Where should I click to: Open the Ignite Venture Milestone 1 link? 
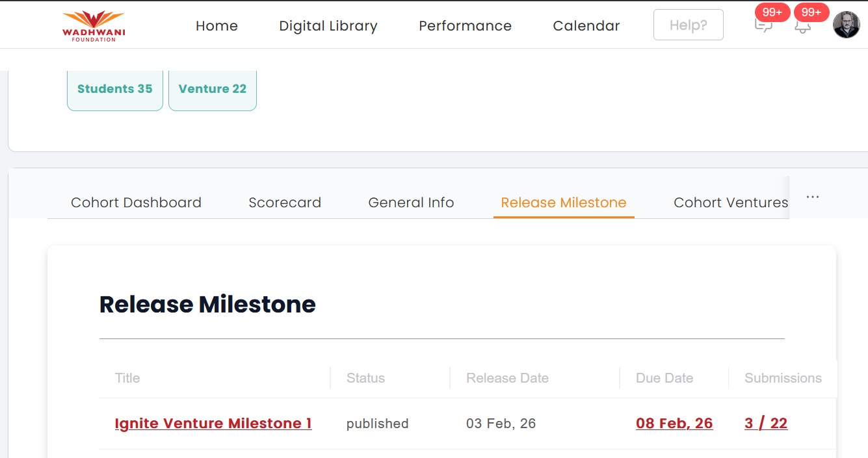pyautogui.click(x=213, y=424)
